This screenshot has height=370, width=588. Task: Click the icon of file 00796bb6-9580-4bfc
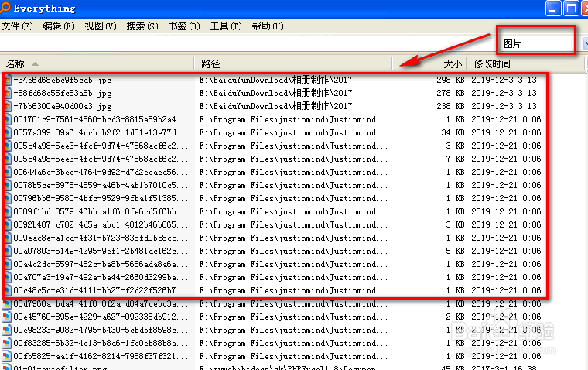[7, 198]
